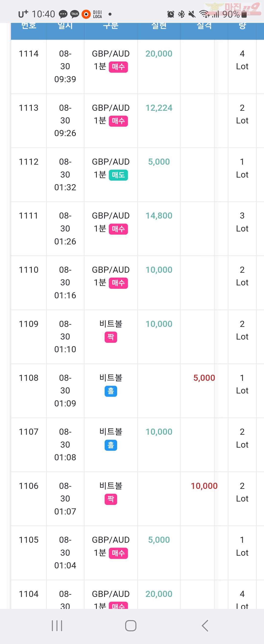Tap the DIGI LOCA notification icon
Image resolution: width=264 pixels, height=644 pixels.
point(98,14)
